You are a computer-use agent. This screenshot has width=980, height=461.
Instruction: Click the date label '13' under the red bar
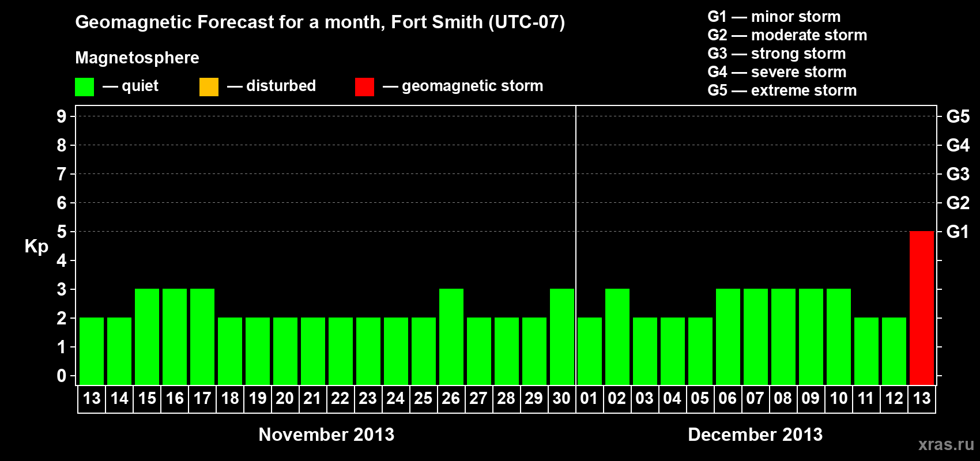coord(922,399)
